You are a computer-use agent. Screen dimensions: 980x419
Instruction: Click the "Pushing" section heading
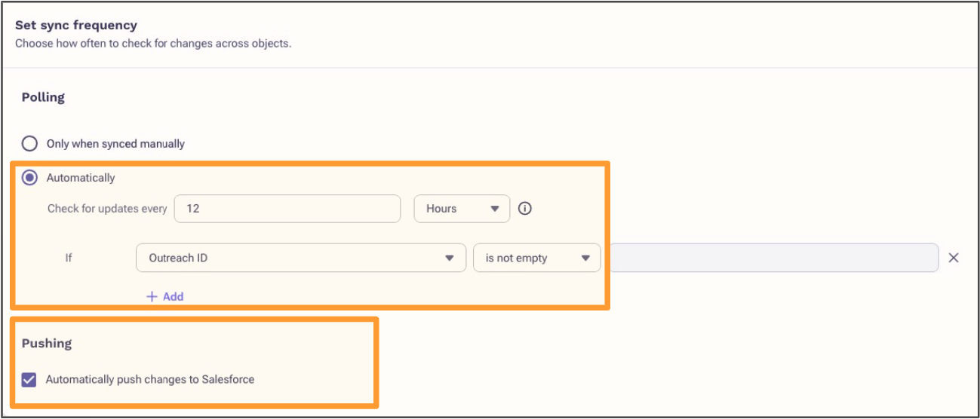[47, 344]
